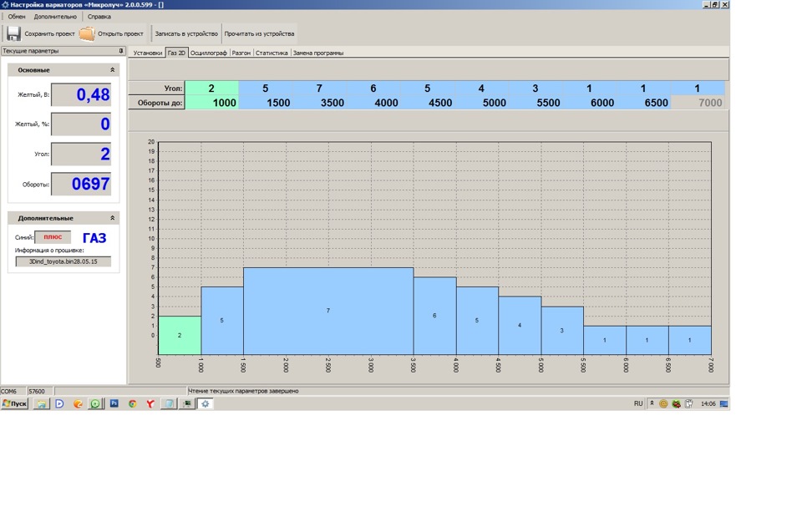Show hidden tray icons chevron

[652, 403]
